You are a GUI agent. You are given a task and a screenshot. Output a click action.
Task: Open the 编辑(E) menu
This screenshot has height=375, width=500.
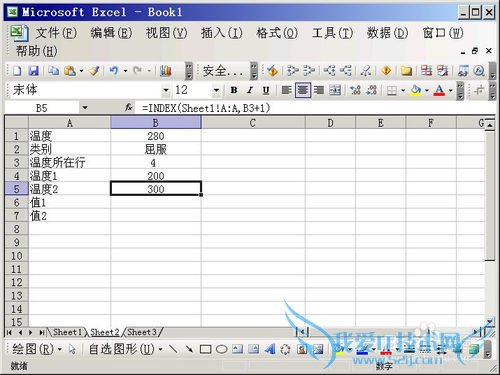point(111,33)
